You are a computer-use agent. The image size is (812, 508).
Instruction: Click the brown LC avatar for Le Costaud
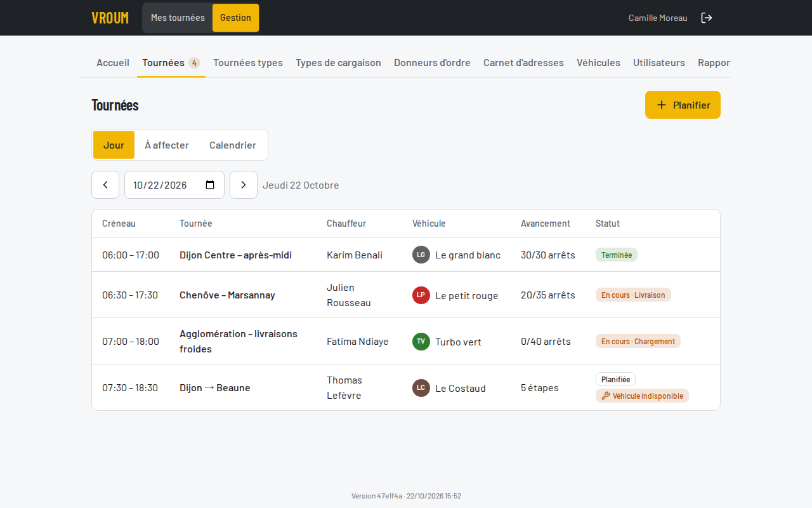click(421, 387)
